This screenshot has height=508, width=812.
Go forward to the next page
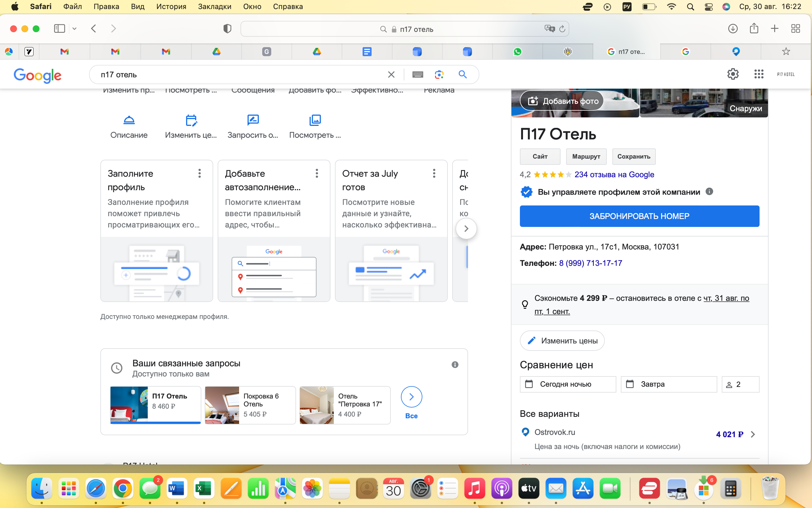pos(113,29)
